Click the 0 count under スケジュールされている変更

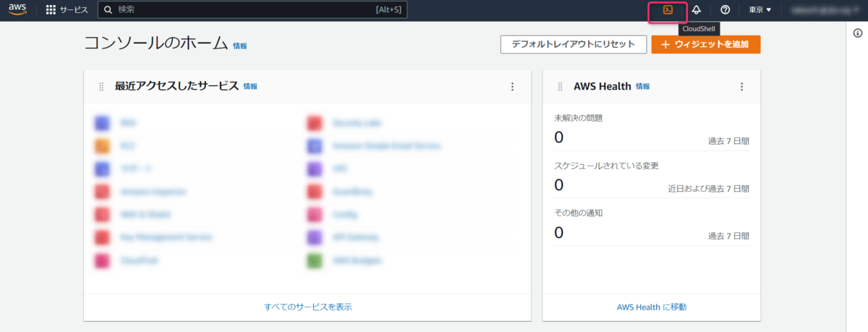click(559, 185)
